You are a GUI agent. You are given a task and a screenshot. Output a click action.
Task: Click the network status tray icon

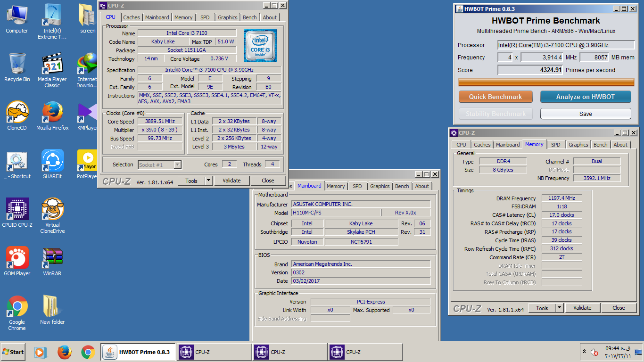click(638, 352)
